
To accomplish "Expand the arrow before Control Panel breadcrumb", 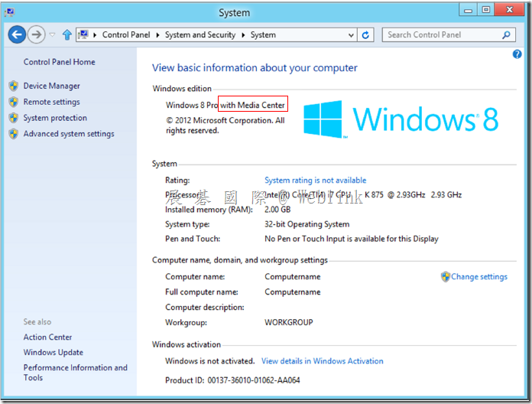I will 95,35.
